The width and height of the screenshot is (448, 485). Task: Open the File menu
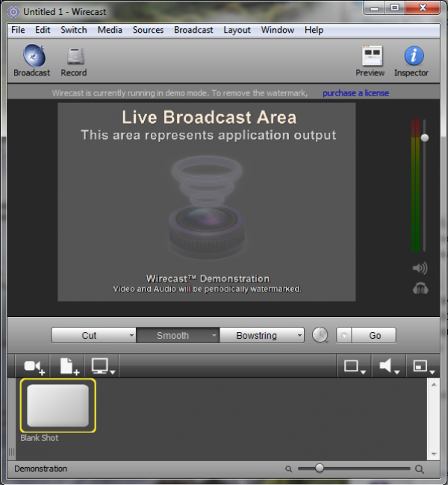(x=18, y=30)
